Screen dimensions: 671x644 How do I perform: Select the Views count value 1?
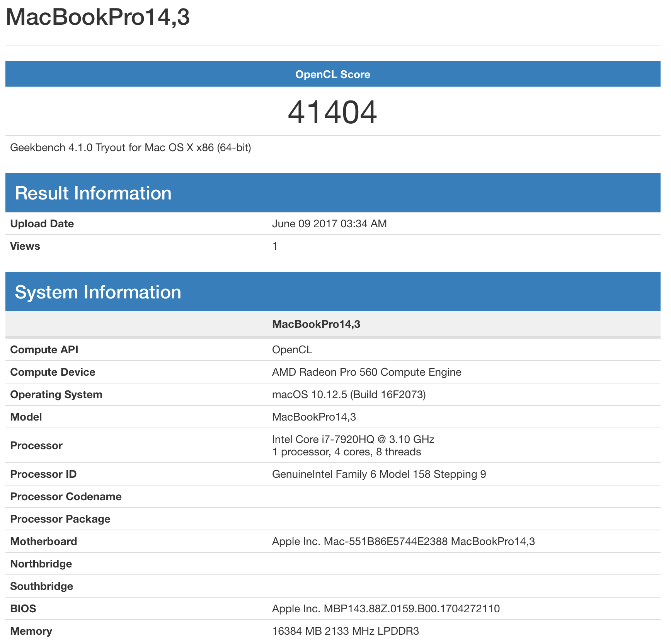click(x=275, y=246)
